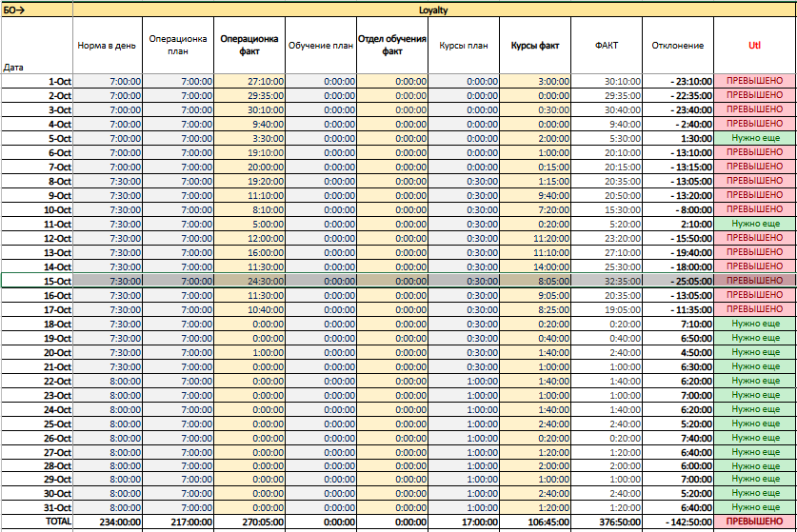The height and width of the screenshot is (532, 797).
Task: Select the 2:10:00 deviation cell for 11-Oct
Action: coord(678,224)
